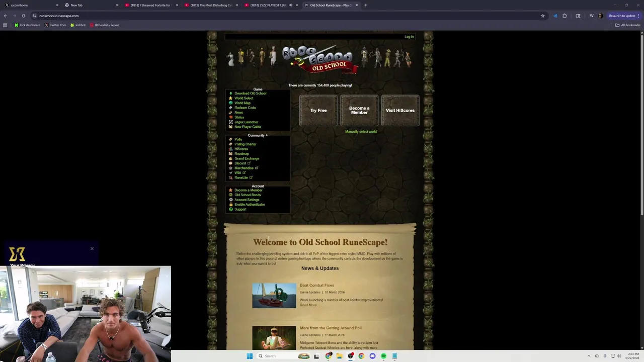Open the Wiki external link

point(240,173)
